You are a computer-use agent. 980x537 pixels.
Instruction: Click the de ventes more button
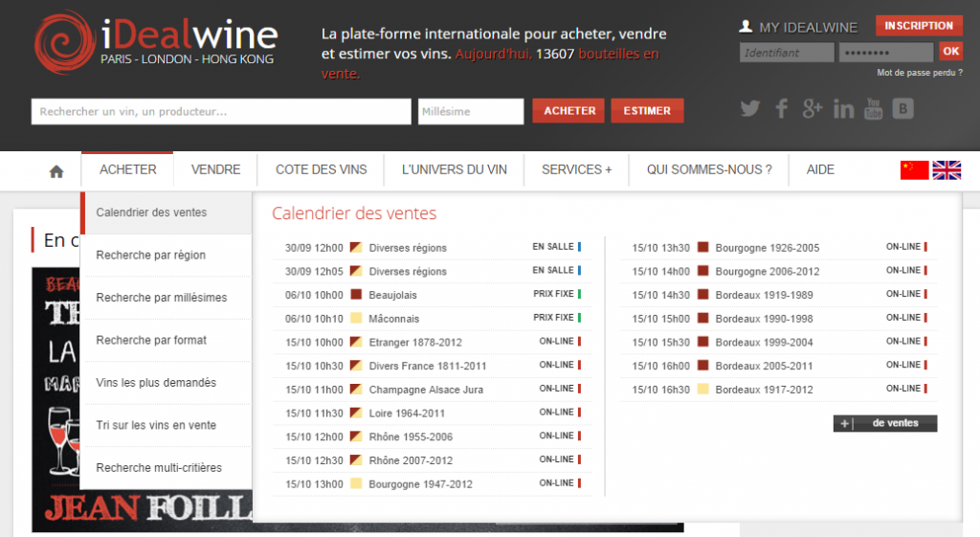point(885,423)
